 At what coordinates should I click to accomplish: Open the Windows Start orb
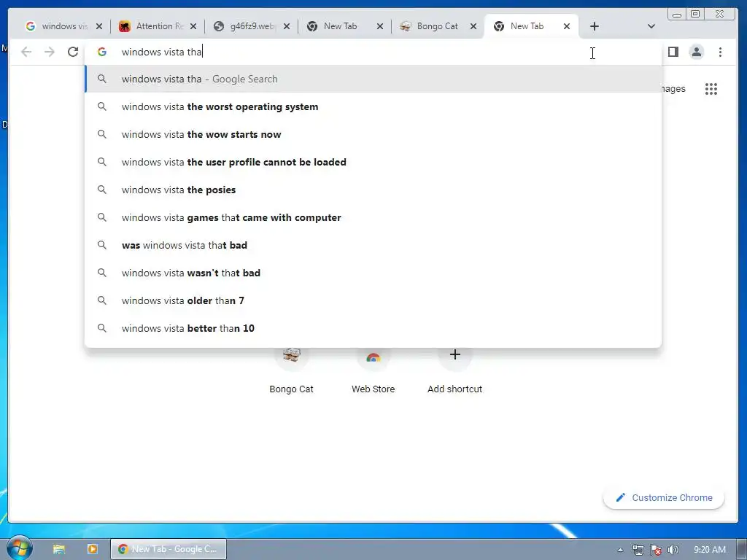(19, 548)
